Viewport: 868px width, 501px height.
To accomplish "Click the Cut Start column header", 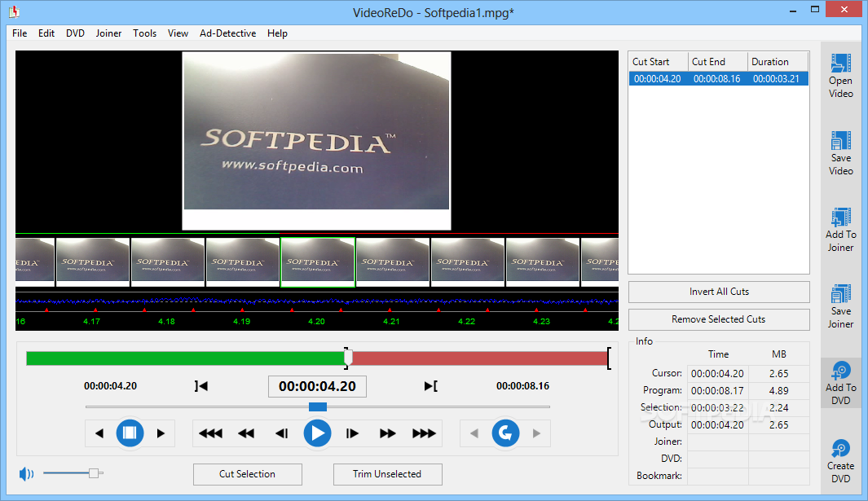I will (659, 61).
